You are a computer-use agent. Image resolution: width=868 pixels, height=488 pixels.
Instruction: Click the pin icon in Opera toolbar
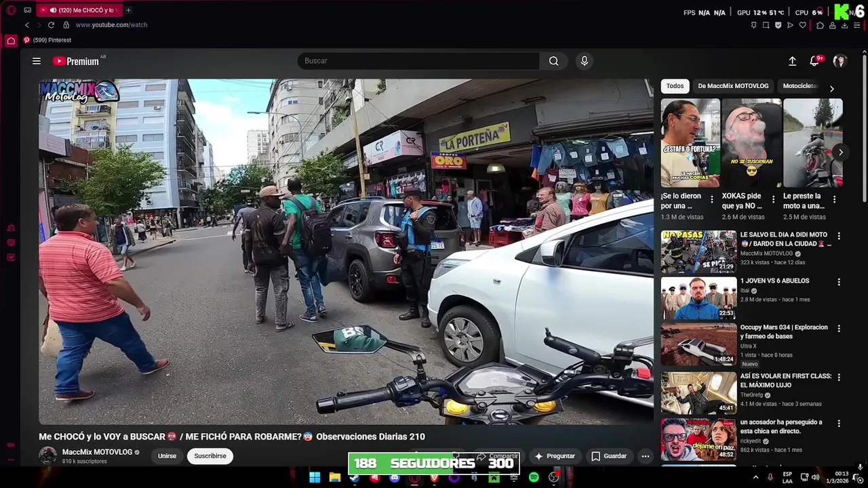[x=753, y=25]
